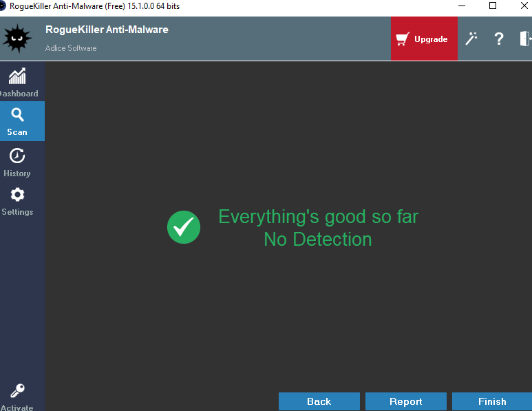The height and width of the screenshot is (411, 532).
Task: Open the History panel
Action: tap(17, 162)
